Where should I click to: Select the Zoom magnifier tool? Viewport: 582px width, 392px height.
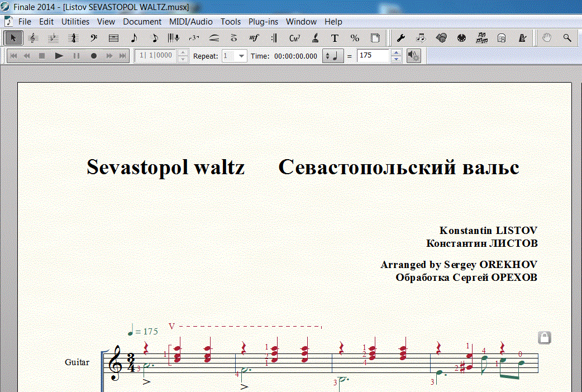[x=567, y=38]
